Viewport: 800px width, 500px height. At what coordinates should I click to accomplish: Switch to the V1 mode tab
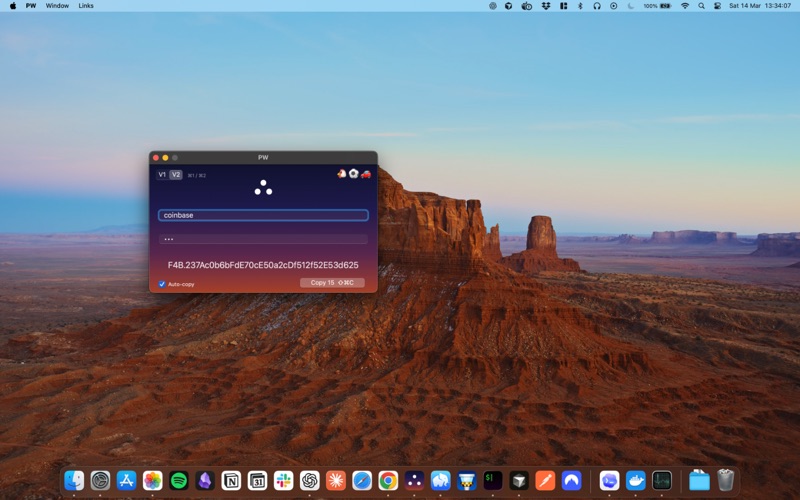[x=162, y=174]
